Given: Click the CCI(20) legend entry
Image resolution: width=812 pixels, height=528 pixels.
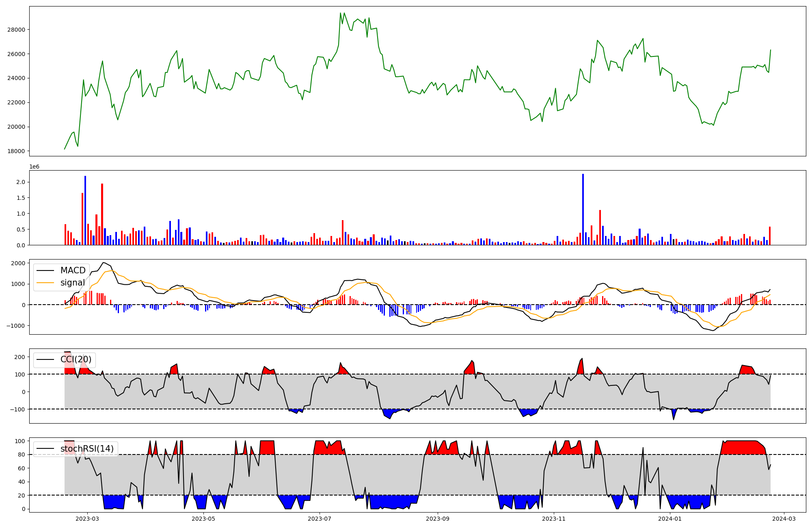Looking at the screenshot, I should click(x=76, y=359).
